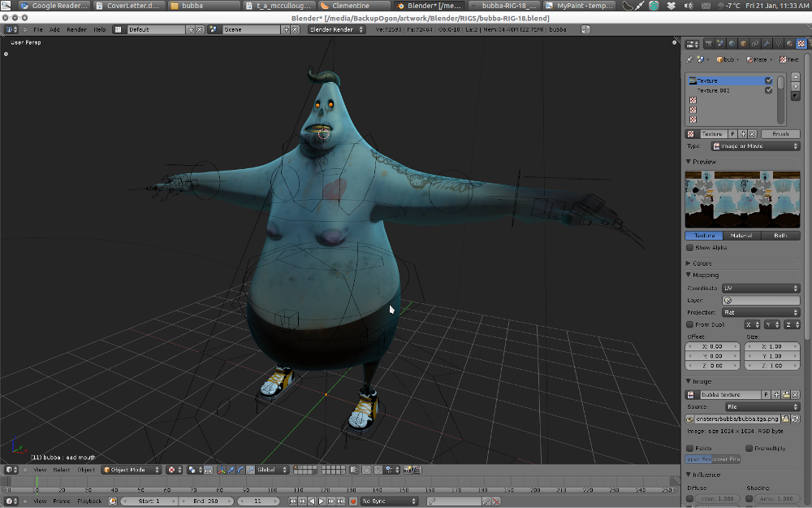Jump to the first frame button
This screenshot has height=508, width=812.
(x=292, y=501)
